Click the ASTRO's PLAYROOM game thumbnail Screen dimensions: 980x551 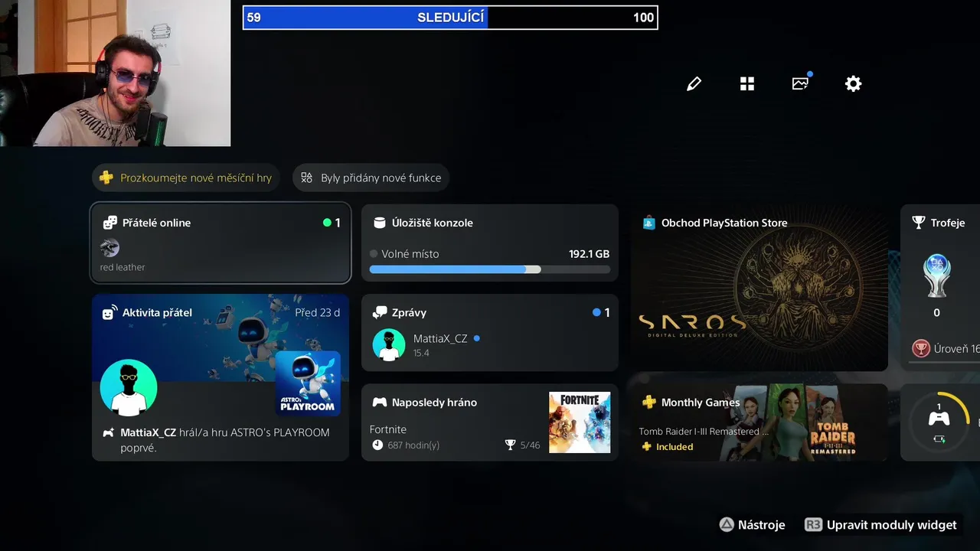tap(308, 383)
